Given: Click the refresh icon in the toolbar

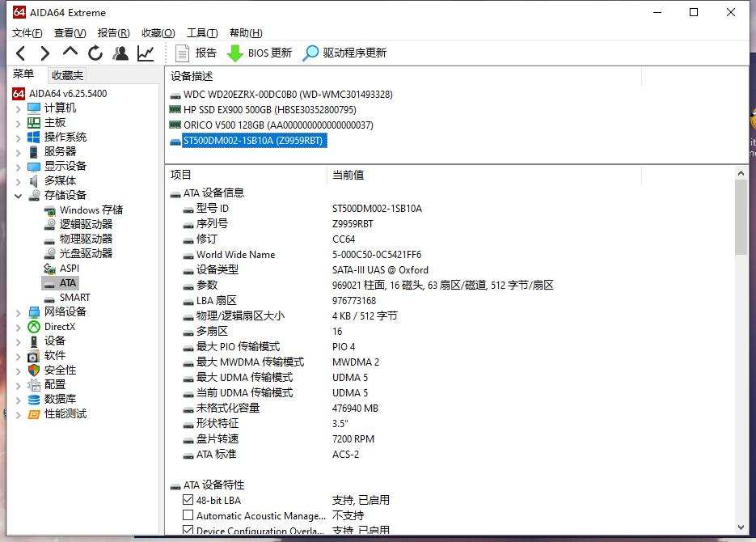Looking at the screenshot, I should coord(95,53).
